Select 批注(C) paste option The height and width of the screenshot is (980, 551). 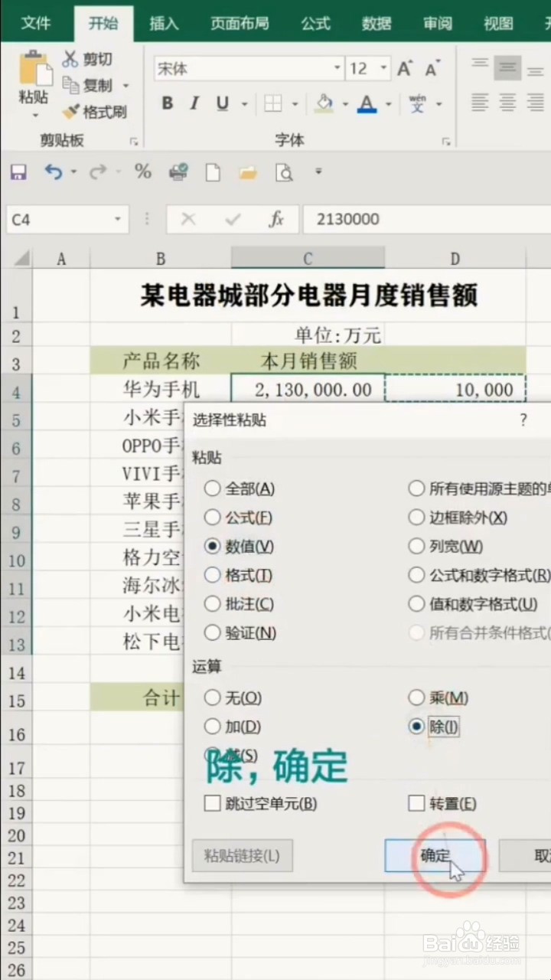click(x=240, y=604)
